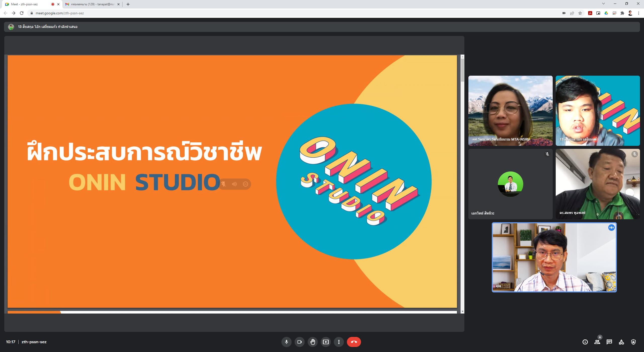
Task: Mute your microphone in the call
Action: click(x=286, y=342)
